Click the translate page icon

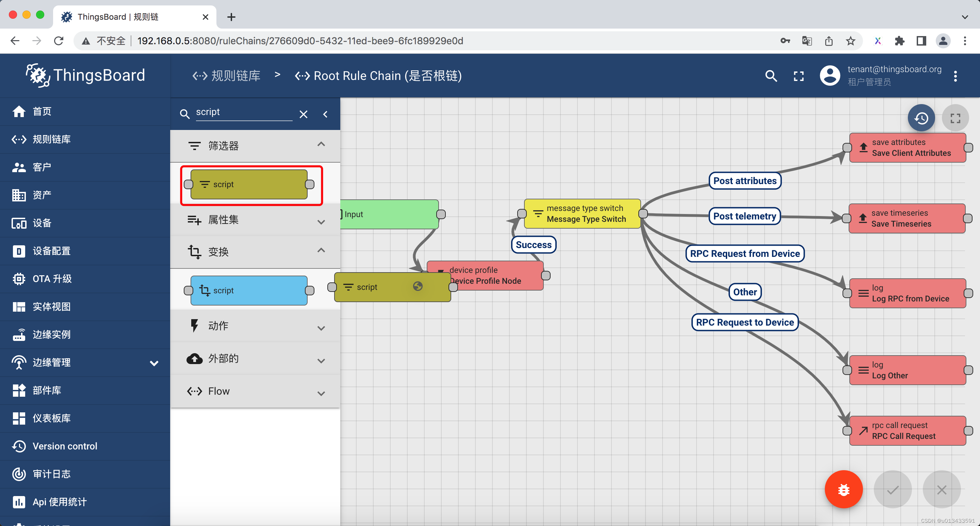pos(807,41)
